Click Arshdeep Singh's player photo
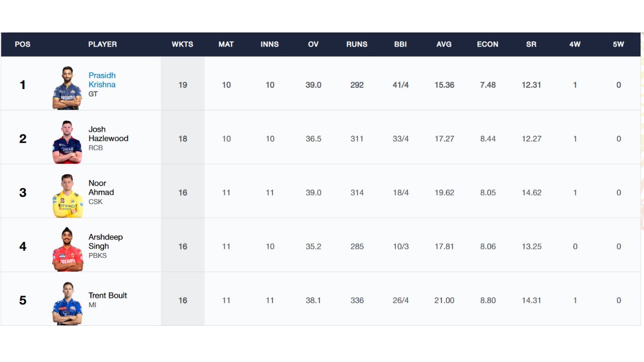Screen dimensions: 644x362 67,249
